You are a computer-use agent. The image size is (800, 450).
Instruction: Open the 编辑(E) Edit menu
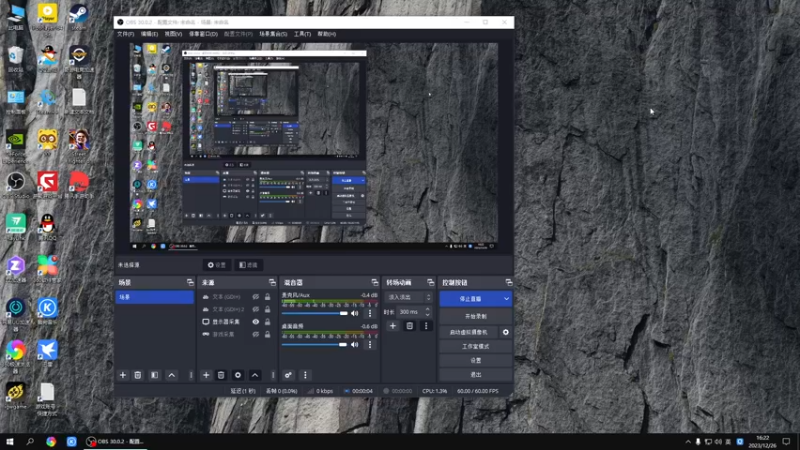(149, 34)
